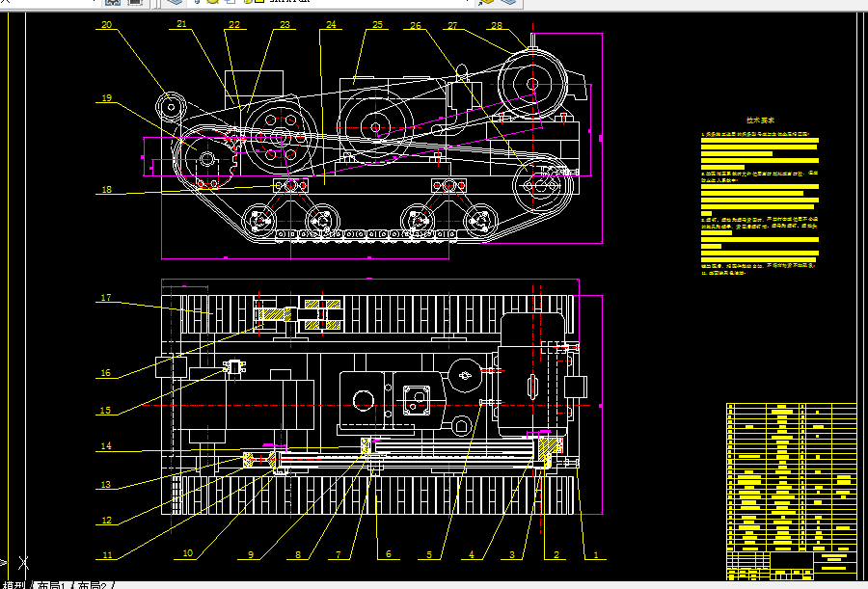Select part callout number 15

pyautogui.click(x=105, y=411)
